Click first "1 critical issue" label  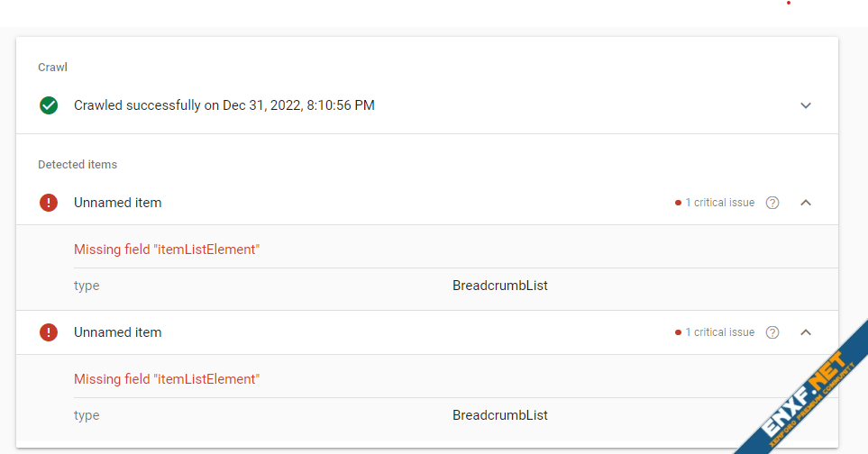point(719,203)
